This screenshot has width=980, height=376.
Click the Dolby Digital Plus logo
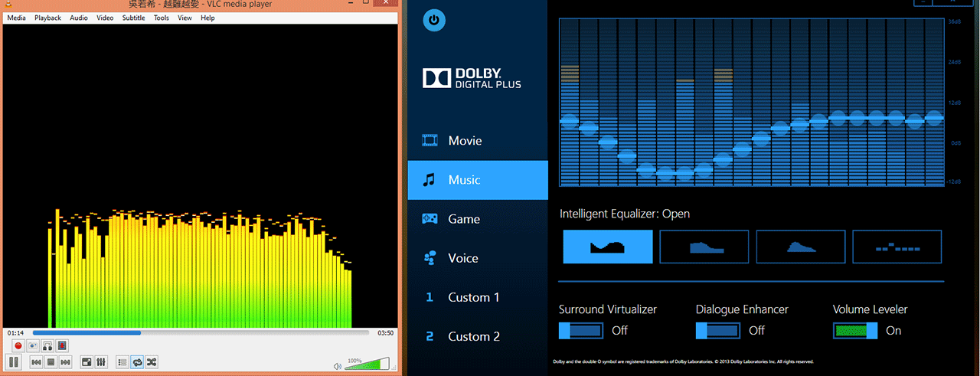tap(472, 78)
